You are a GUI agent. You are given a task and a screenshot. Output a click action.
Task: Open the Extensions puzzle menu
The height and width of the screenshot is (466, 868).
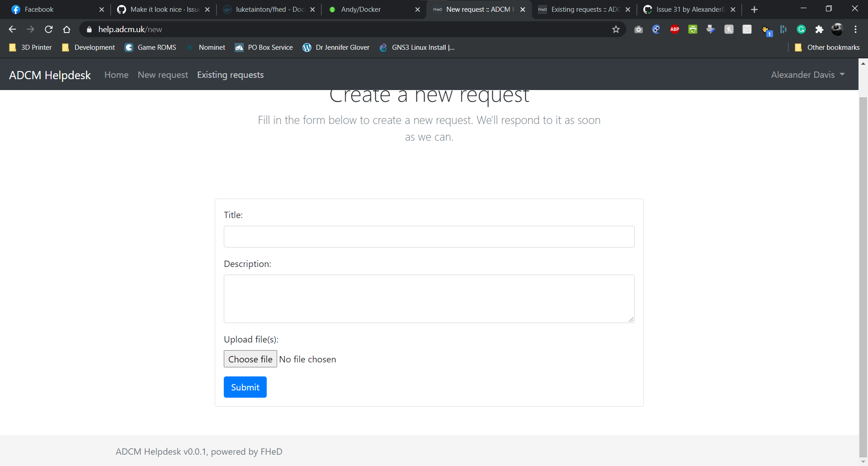819,29
